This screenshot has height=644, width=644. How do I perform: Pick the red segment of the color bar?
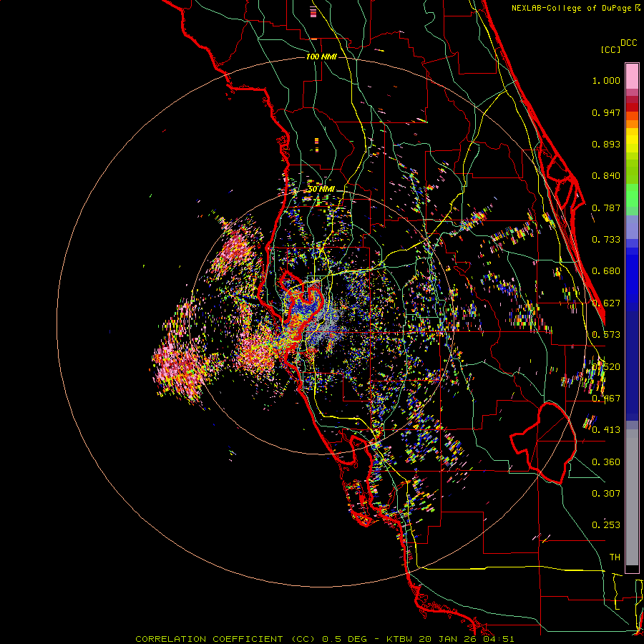(632, 107)
